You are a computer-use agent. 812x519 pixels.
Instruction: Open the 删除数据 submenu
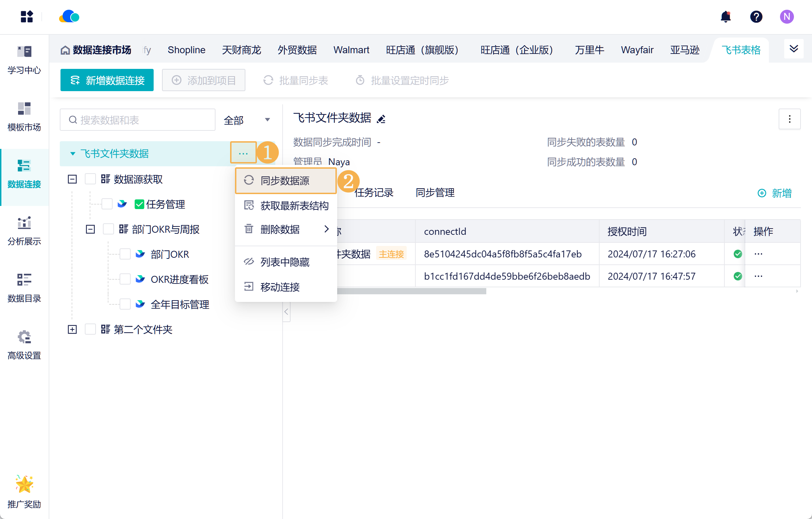tap(286, 229)
